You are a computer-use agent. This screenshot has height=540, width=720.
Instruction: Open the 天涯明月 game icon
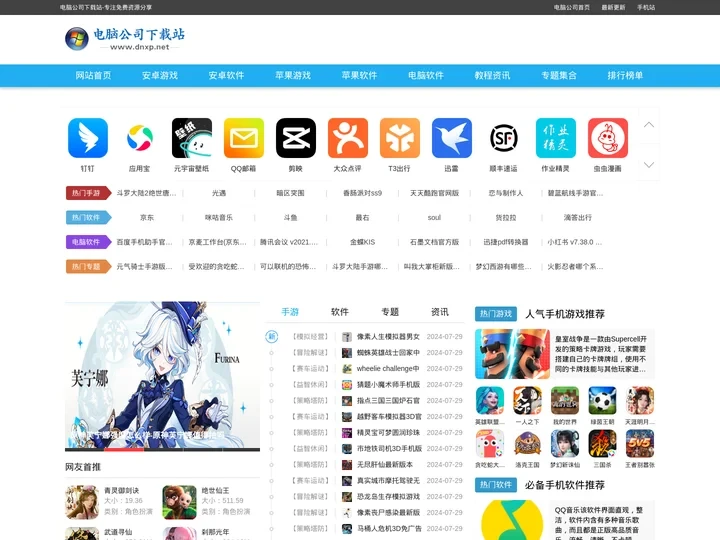pyautogui.click(x=640, y=400)
